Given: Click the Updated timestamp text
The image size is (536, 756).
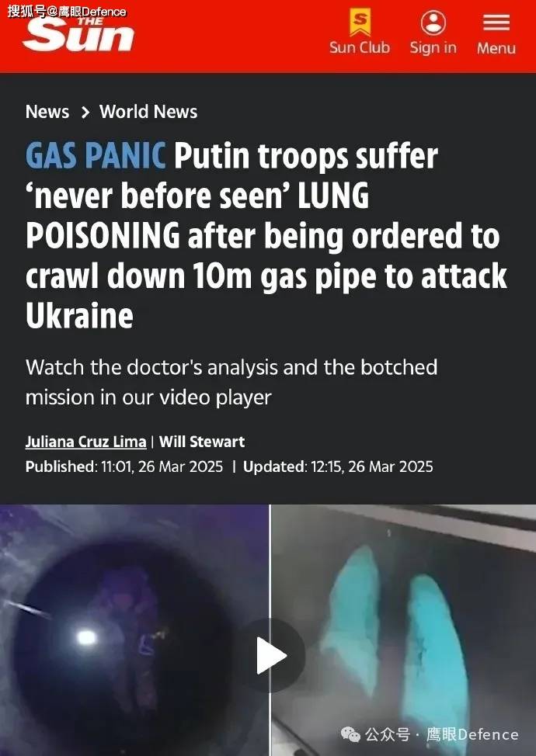Looking at the screenshot, I should (x=338, y=466).
